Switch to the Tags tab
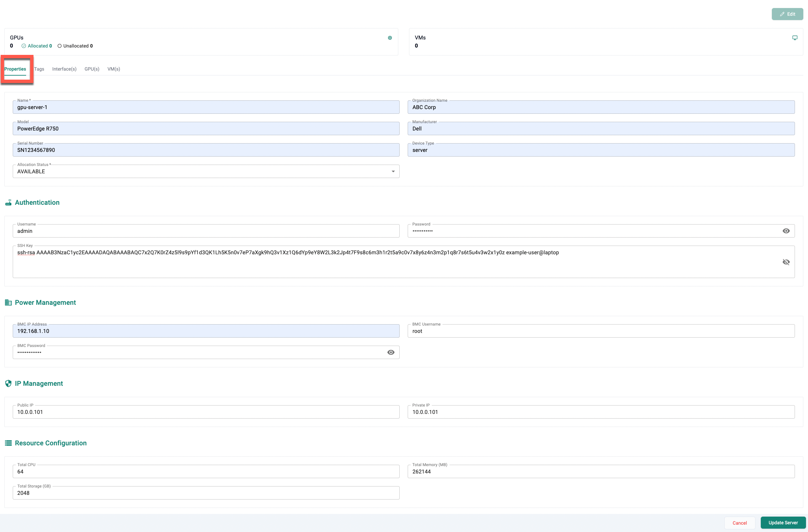The height and width of the screenshot is (532, 808). 39,69
